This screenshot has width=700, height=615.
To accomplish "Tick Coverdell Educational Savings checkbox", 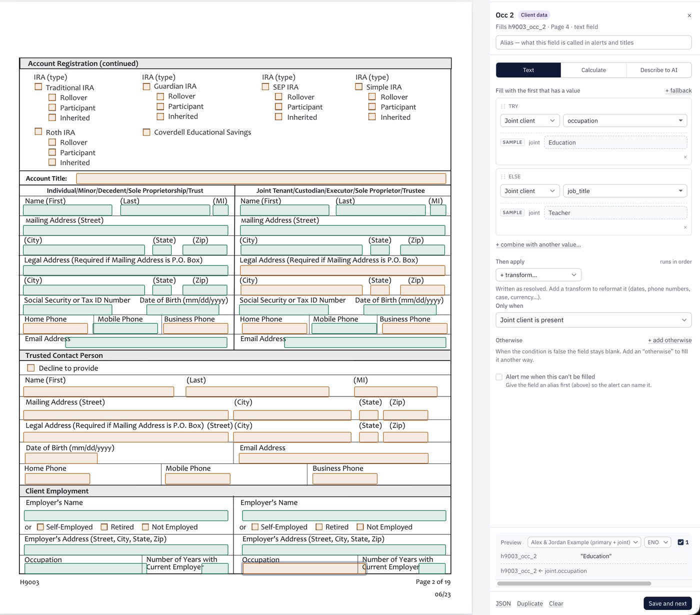I will (146, 132).
